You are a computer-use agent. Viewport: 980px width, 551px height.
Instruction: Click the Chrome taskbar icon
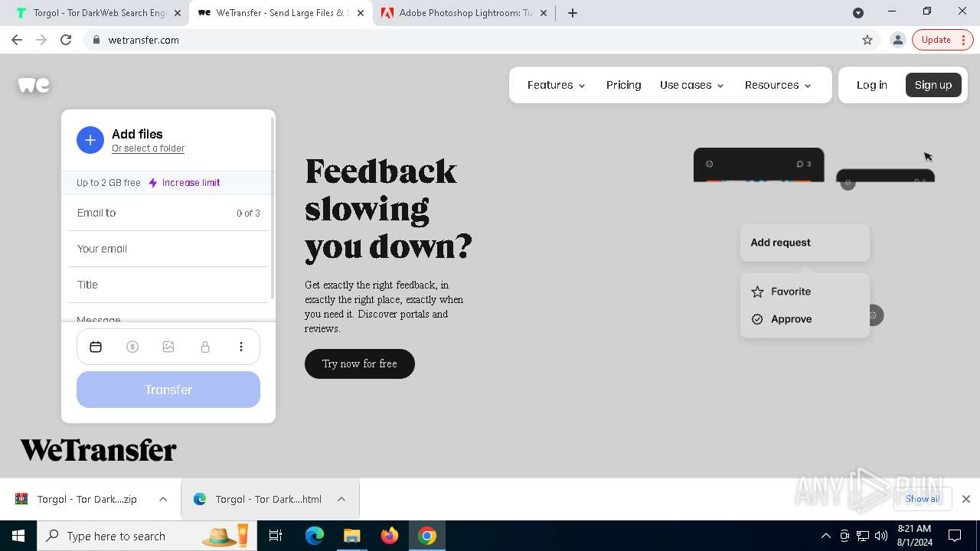click(x=427, y=536)
